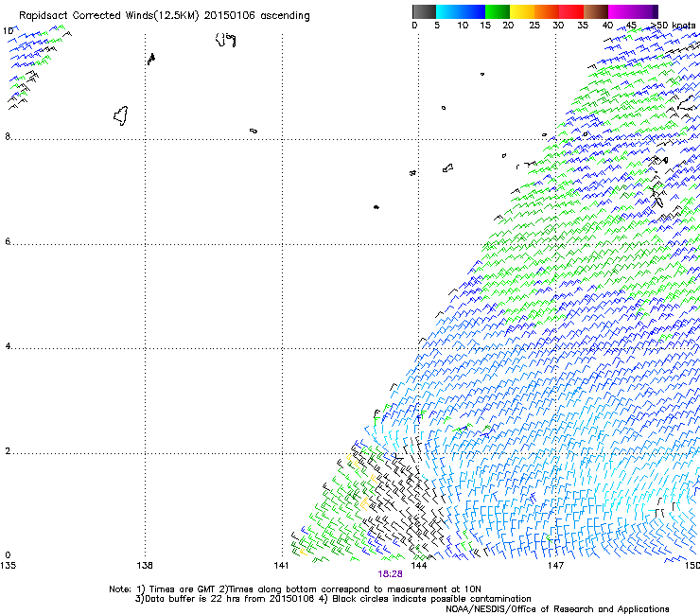
Task: Click the island outline near top at 140 longitude
Action: point(225,40)
